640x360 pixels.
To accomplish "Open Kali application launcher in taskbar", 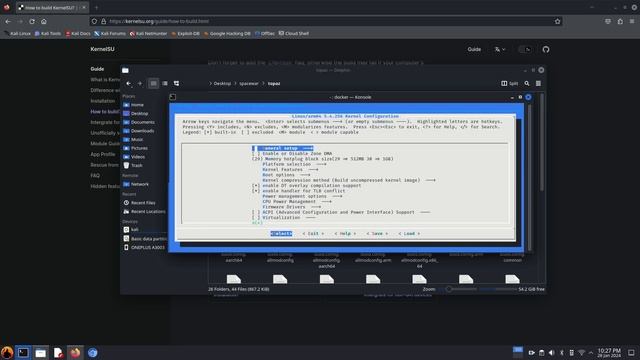I will click(7, 353).
